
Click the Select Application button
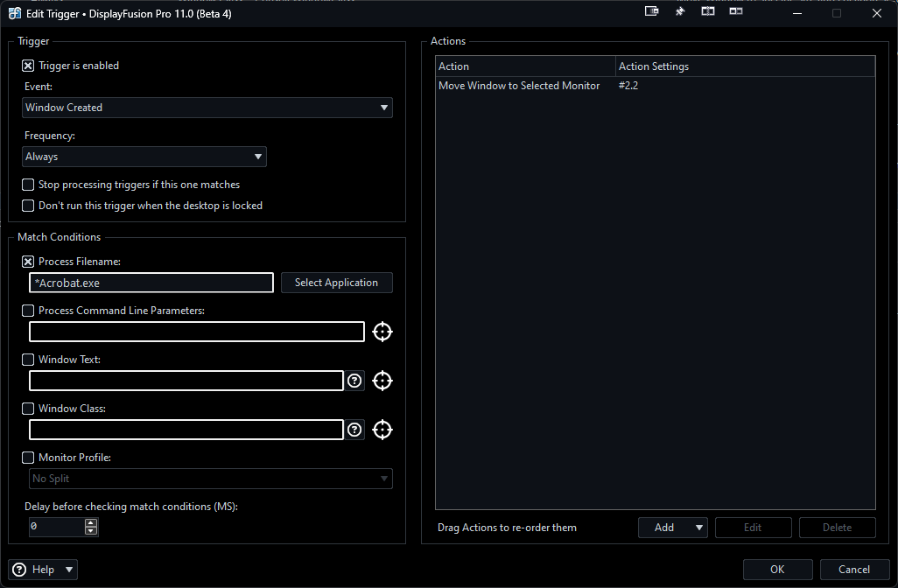coord(336,283)
